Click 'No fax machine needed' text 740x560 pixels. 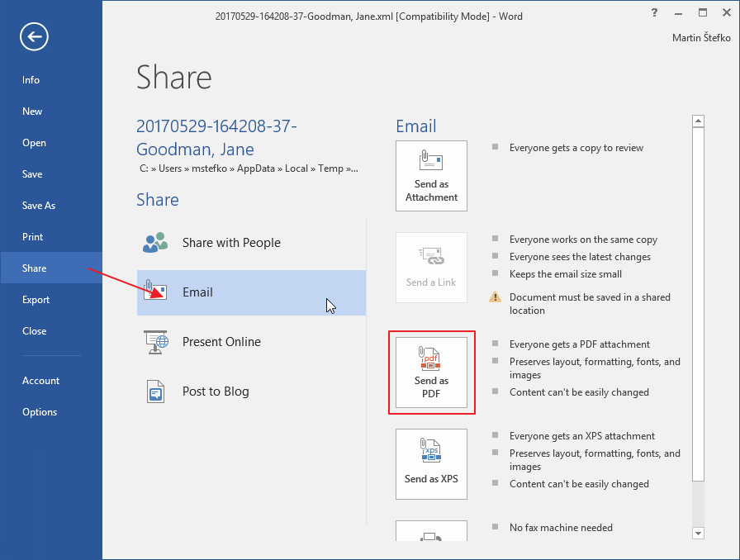(561, 528)
